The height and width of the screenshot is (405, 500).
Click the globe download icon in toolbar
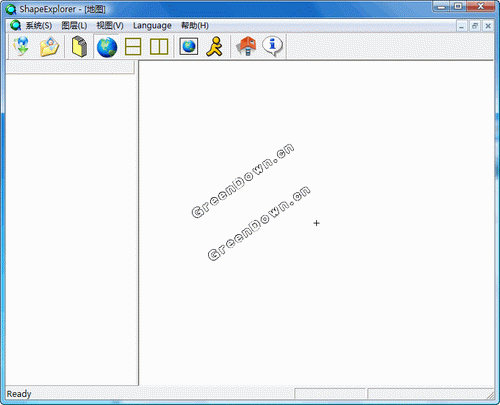(22, 46)
